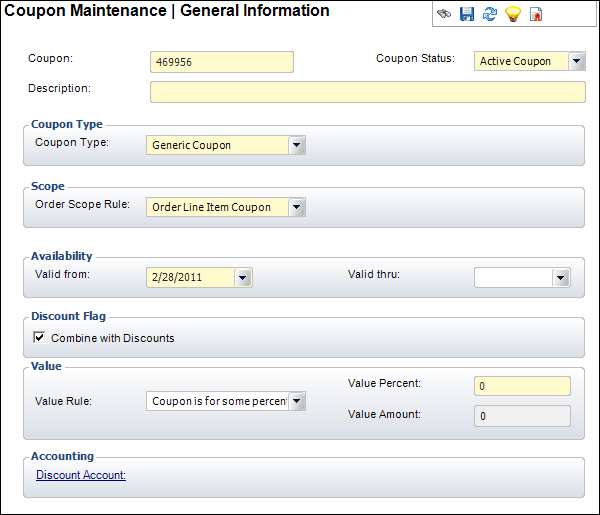The image size is (600, 515).
Task: Open the Coupon Status dropdown
Action: [x=577, y=61]
